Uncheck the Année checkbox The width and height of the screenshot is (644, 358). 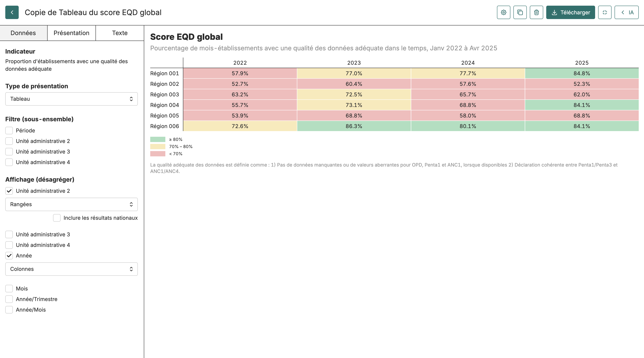9,256
